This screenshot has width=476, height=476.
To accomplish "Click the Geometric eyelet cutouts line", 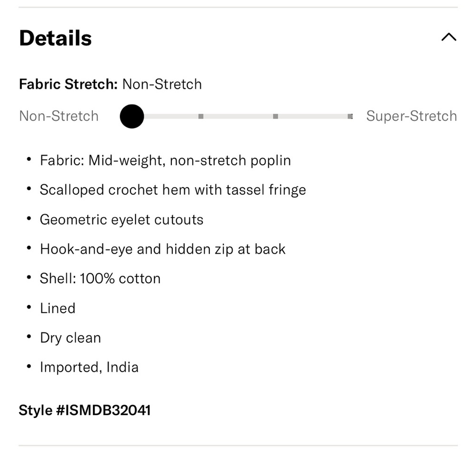I will tap(122, 219).
